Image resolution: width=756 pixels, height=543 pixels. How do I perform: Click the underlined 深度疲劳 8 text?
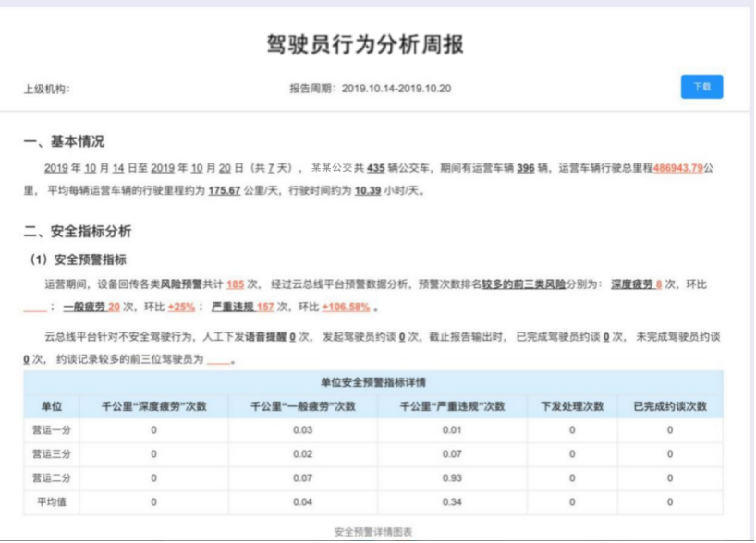(x=636, y=284)
